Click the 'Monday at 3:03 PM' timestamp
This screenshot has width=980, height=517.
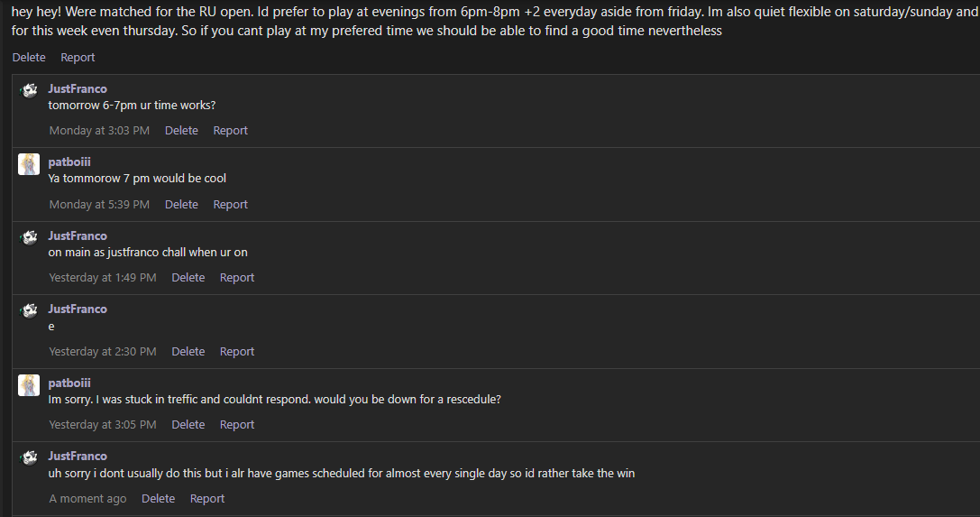(x=99, y=131)
